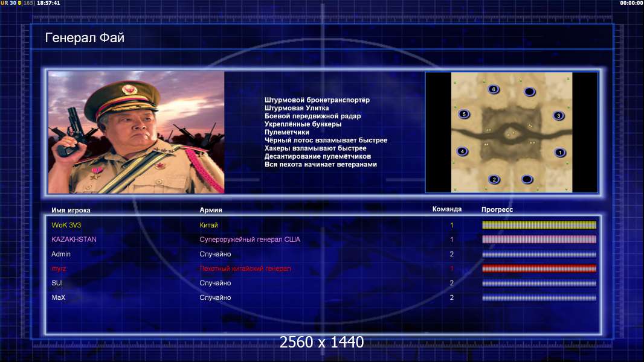Click column header "Имя игрока"

(x=71, y=211)
